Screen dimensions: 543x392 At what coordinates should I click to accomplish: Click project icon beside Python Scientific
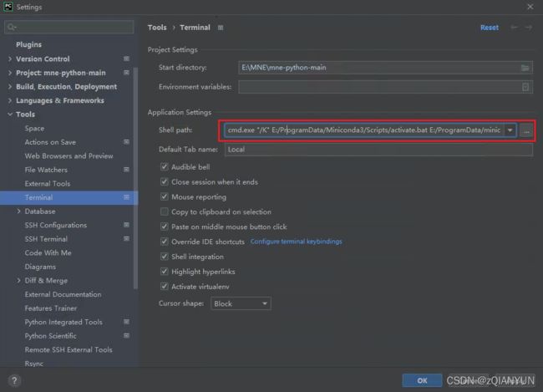[x=126, y=336]
